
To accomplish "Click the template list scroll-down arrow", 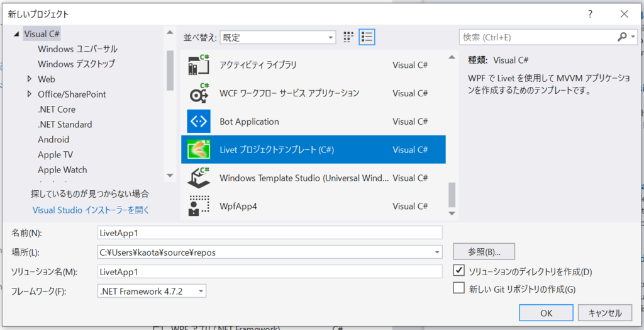I will click(452, 213).
